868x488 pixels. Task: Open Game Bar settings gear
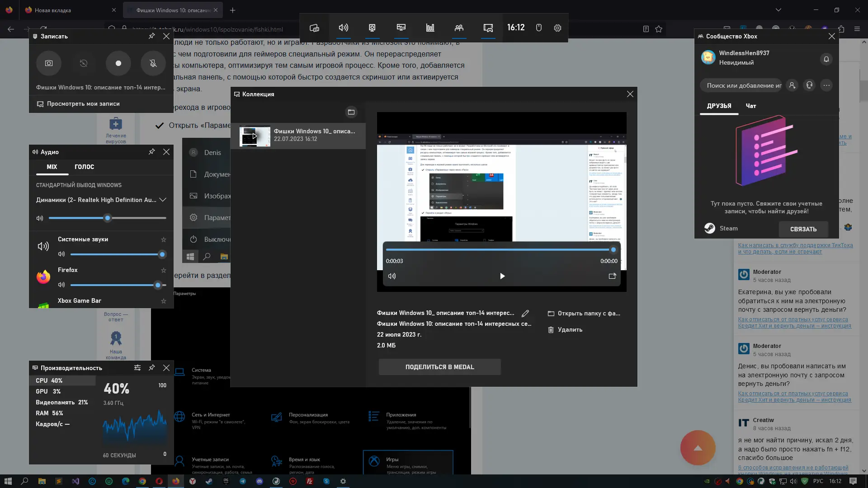click(x=557, y=28)
